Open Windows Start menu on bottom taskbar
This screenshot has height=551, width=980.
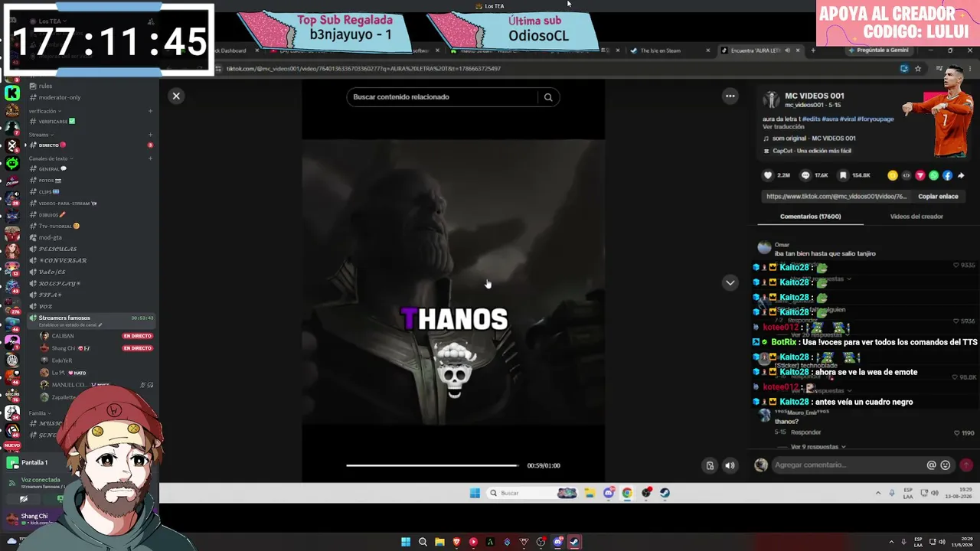coord(406,542)
